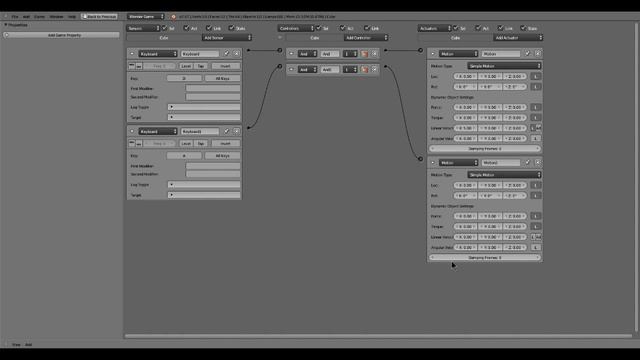The width and height of the screenshot is (640, 360).
Task: Toggle Controllers Sel checkbox
Action: [x=319, y=28]
